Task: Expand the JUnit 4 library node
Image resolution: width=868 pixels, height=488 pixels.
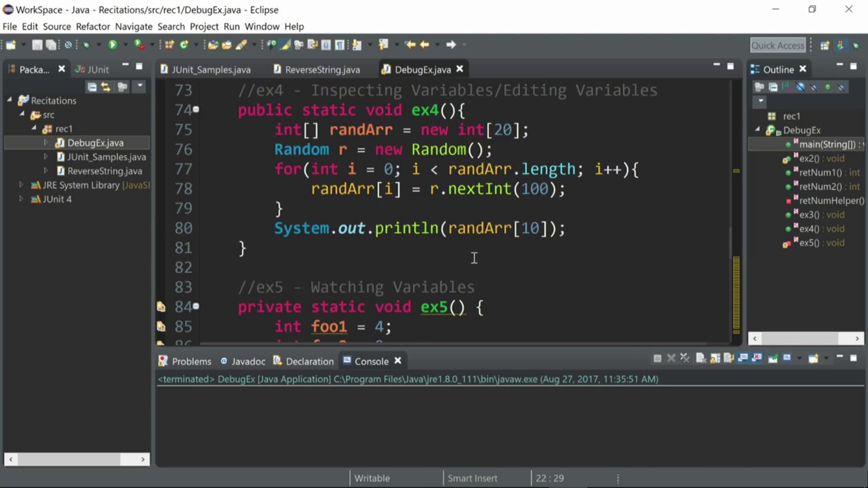Action: [x=21, y=199]
